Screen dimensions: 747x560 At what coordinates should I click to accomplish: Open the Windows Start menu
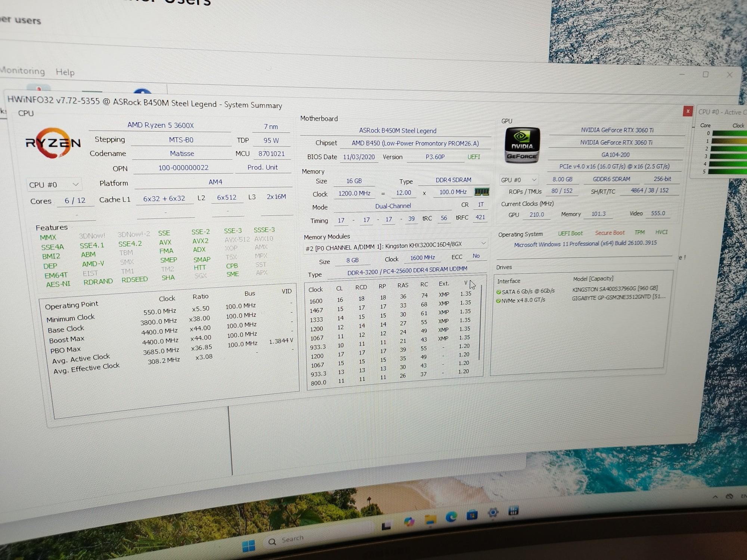click(249, 546)
